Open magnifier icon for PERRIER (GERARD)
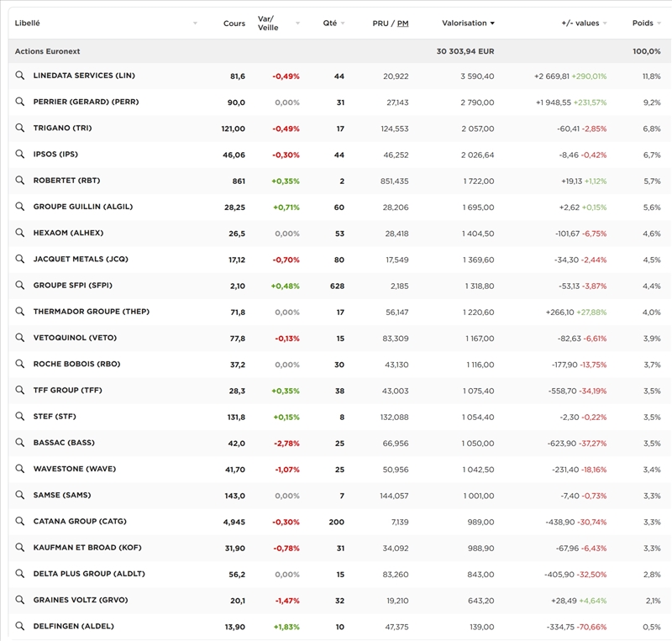The width and height of the screenshot is (672, 641). [x=19, y=102]
